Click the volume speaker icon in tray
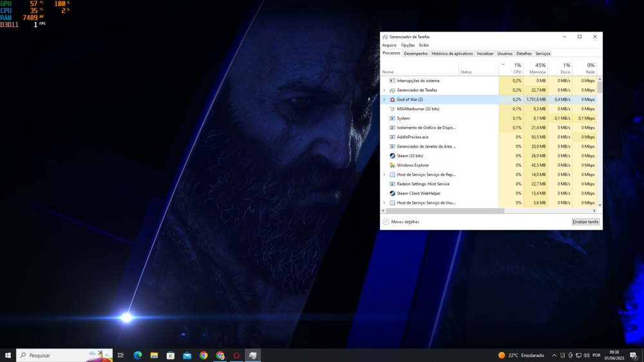644x362 pixels. [586, 356]
